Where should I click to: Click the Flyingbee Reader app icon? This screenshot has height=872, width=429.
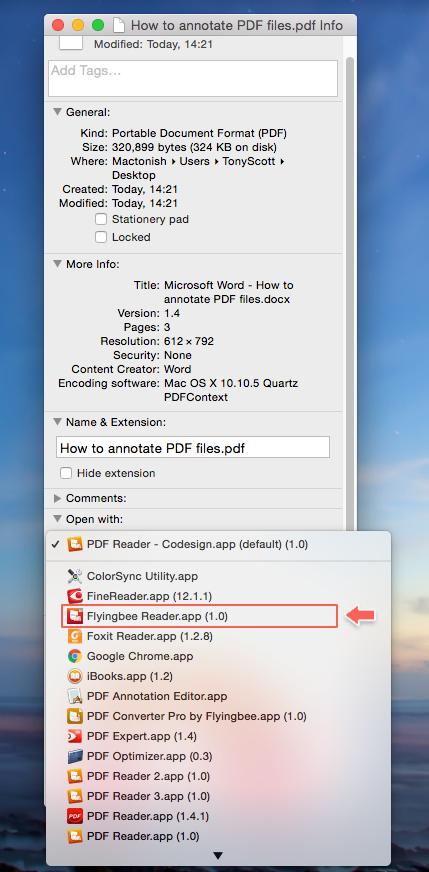coord(75,616)
